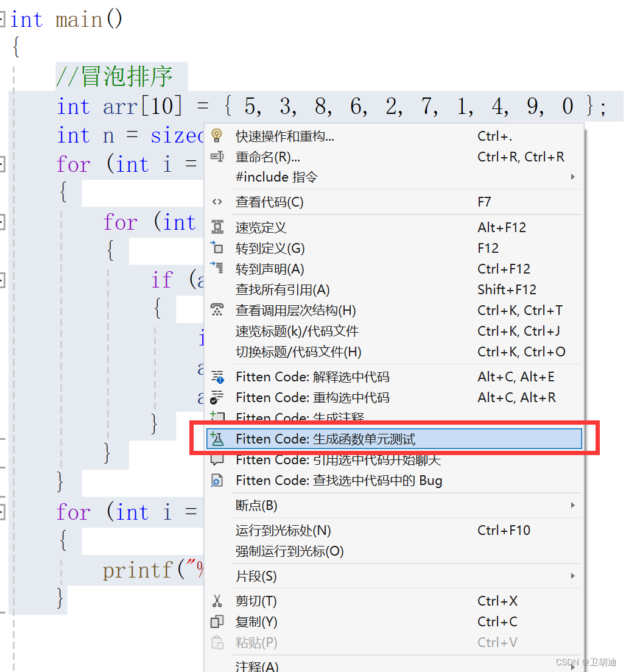Click the Fitten Code chat bubble icon

(x=217, y=459)
